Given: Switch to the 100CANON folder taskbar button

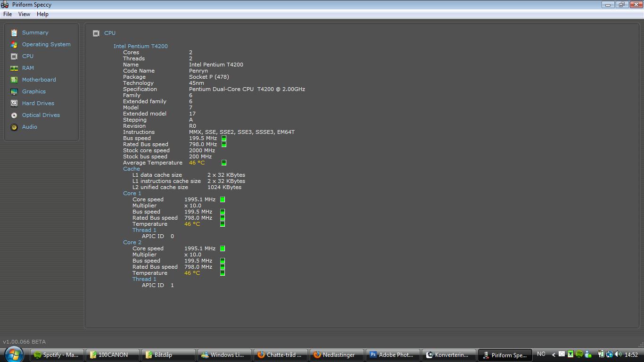Looking at the screenshot, I should [113, 355].
